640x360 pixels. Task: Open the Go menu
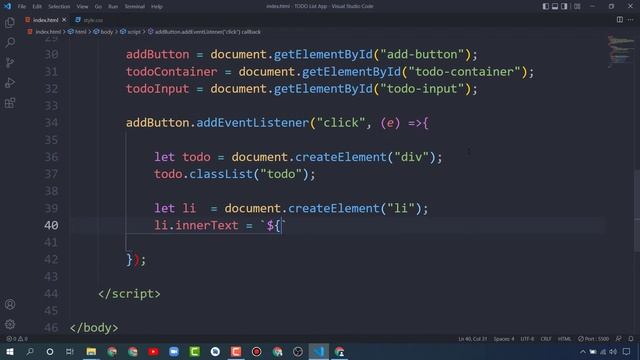[x=98, y=7]
